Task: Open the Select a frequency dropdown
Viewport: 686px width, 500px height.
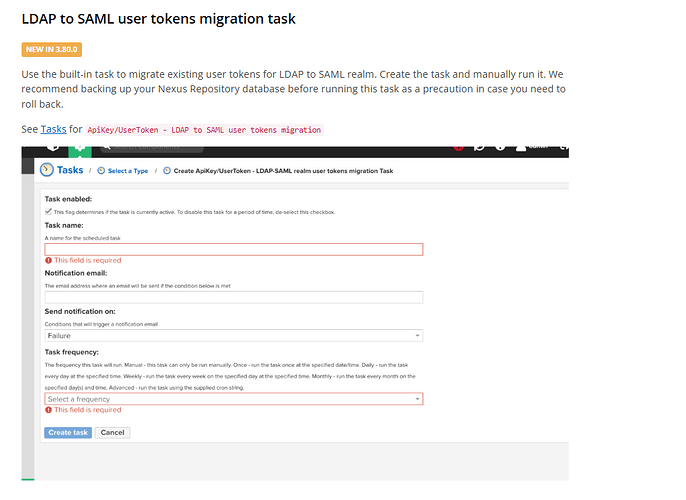Action: pyautogui.click(x=234, y=399)
